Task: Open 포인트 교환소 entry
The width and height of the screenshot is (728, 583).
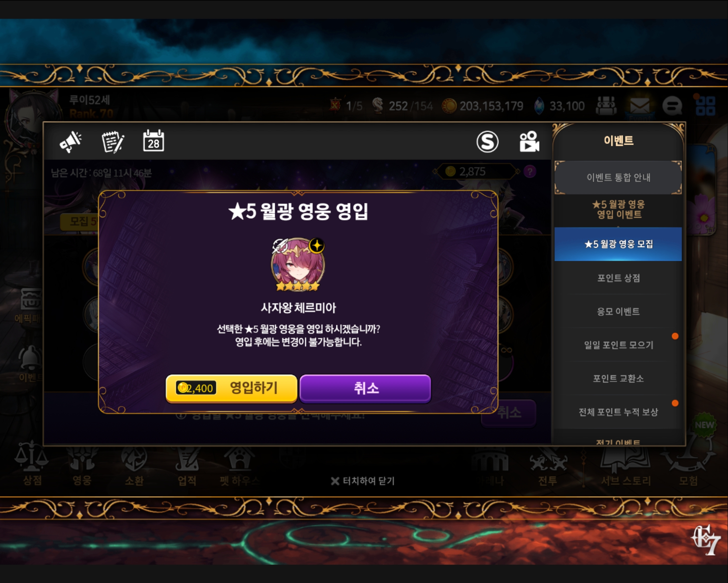Action: click(x=618, y=378)
